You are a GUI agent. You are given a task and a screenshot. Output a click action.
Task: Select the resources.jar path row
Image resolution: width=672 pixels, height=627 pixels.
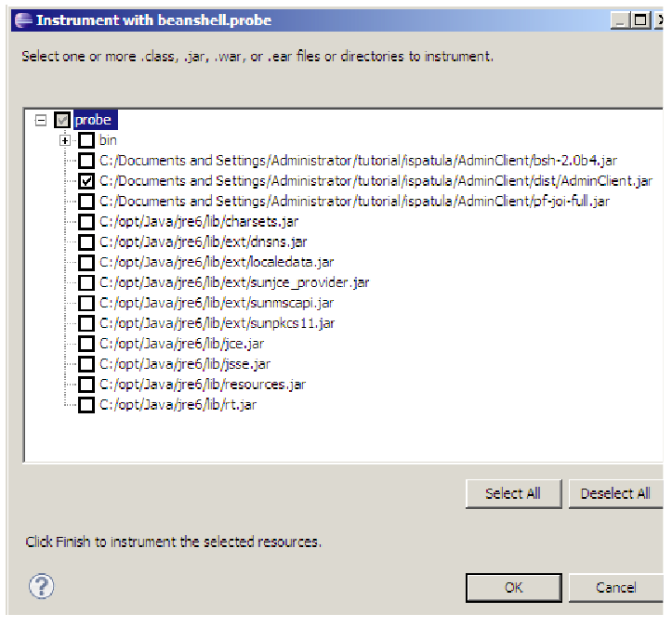click(203, 385)
